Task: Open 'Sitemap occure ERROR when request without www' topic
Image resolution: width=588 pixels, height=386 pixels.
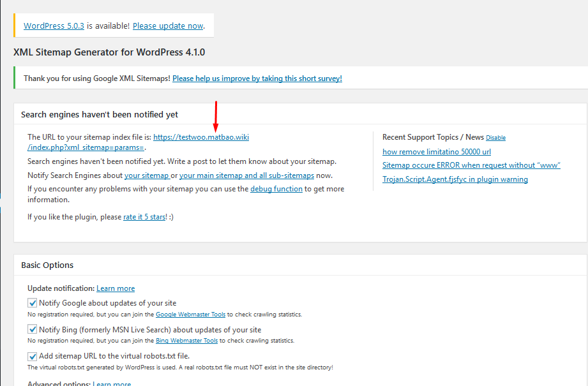Action: coord(471,165)
